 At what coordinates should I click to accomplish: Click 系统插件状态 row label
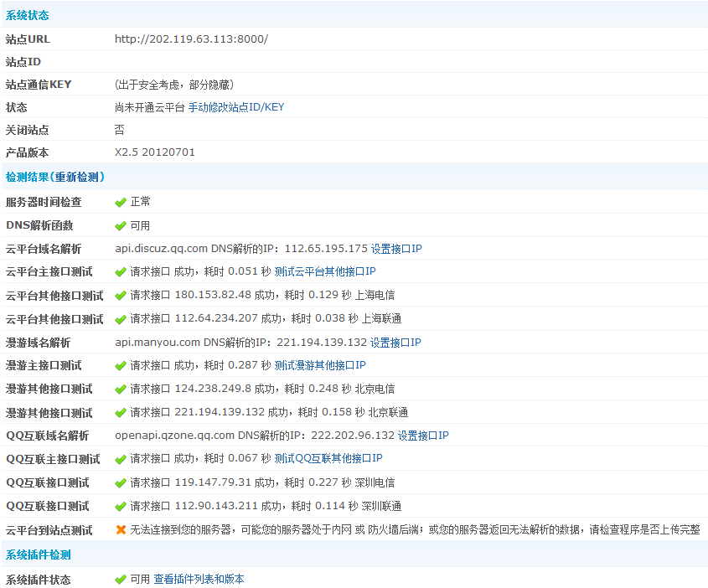(x=38, y=580)
